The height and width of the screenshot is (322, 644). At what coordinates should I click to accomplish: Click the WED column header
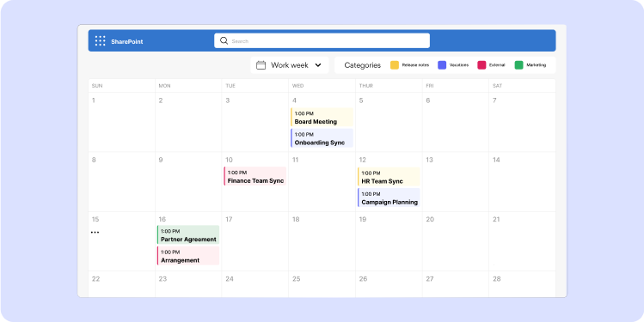click(297, 86)
